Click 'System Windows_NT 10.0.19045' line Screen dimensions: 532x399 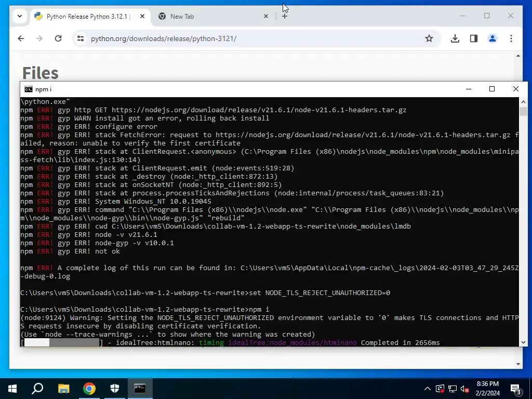click(x=153, y=202)
